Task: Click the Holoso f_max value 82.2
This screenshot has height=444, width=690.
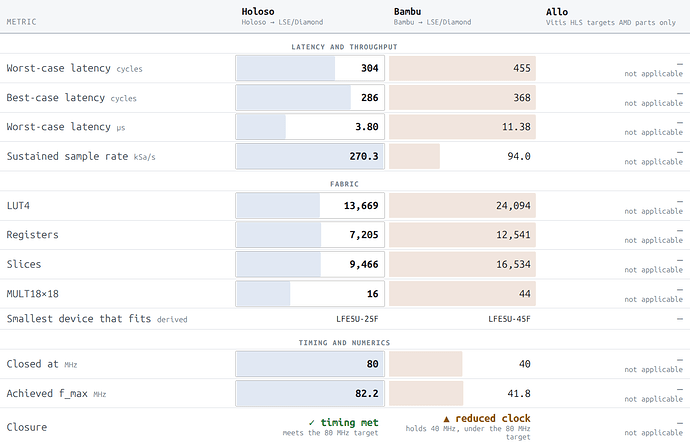Action: [367, 393]
